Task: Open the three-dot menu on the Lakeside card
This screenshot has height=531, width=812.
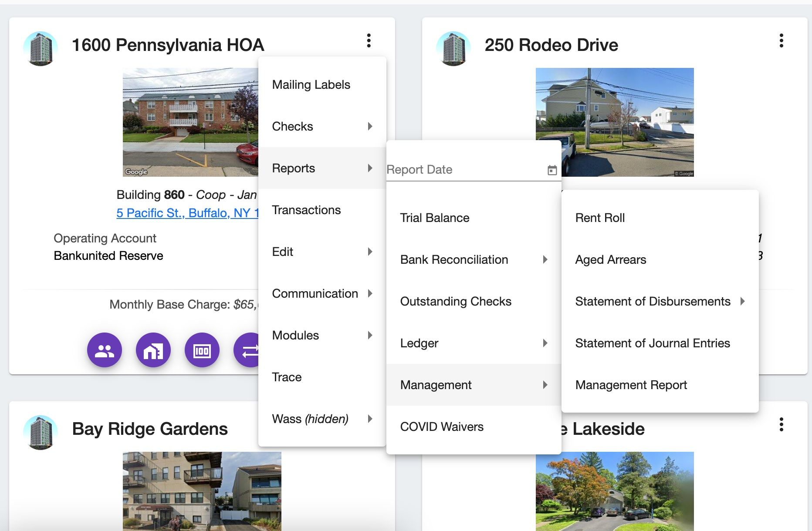Action: coord(781,425)
